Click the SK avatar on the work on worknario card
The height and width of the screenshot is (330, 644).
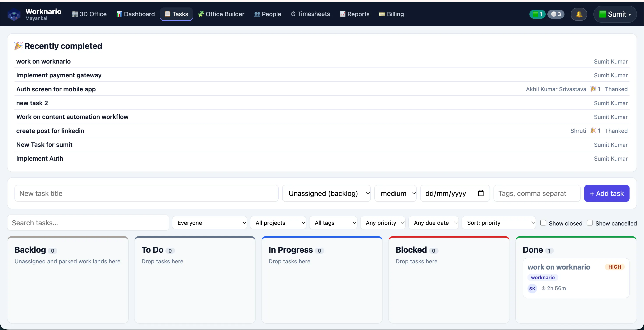click(532, 289)
